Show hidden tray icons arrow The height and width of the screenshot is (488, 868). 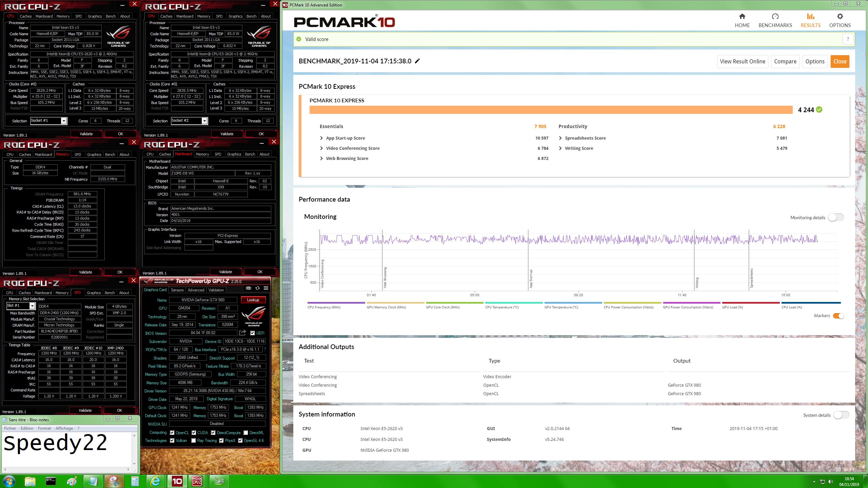click(814, 482)
